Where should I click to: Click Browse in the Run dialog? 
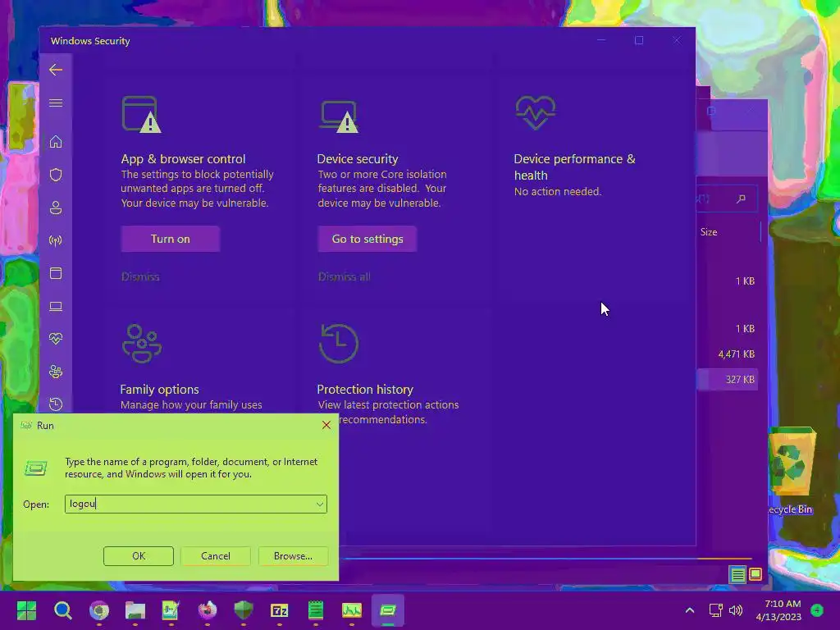click(x=293, y=556)
